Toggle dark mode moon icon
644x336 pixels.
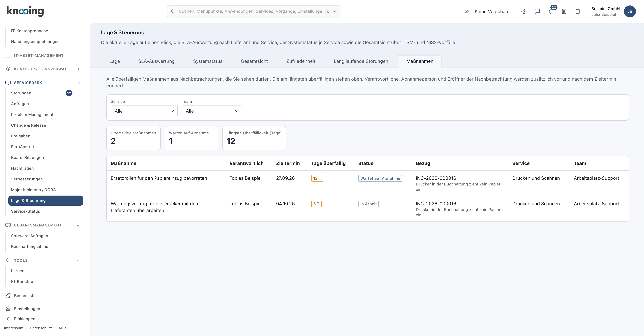pos(524,12)
